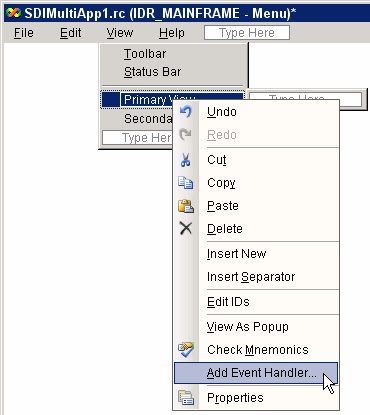Click Type Here box below Secondary item
Viewport: 370px width, 415px height.
pyautogui.click(x=138, y=138)
